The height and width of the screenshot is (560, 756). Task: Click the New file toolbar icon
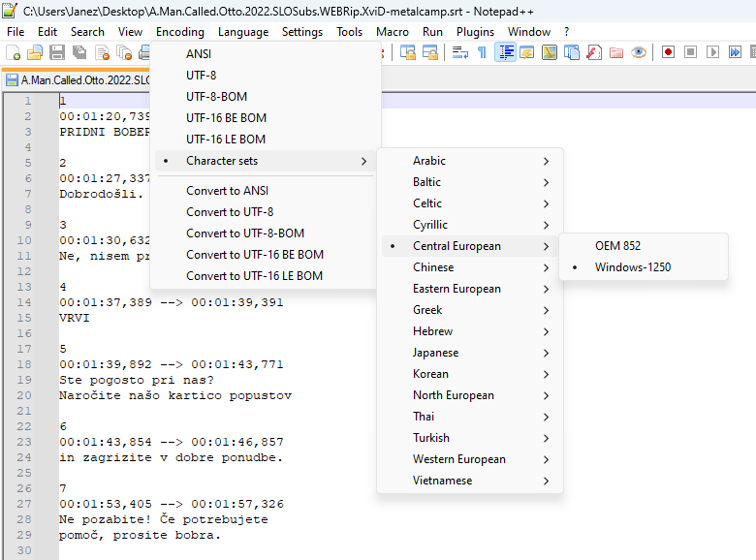tap(14, 52)
